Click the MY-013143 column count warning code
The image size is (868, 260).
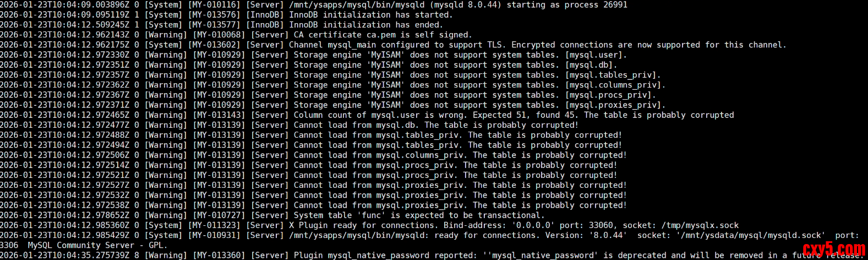click(218, 115)
